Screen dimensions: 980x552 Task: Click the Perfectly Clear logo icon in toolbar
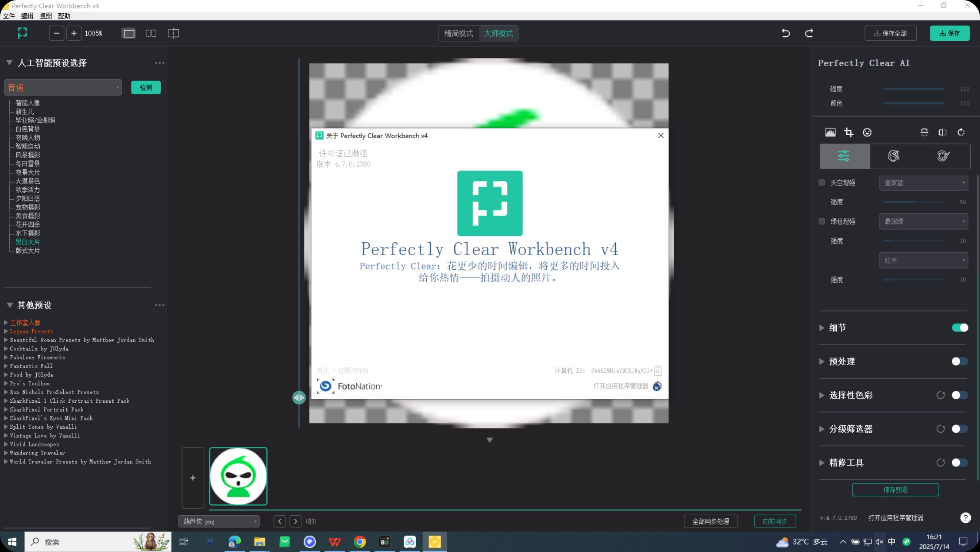pos(22,33)
